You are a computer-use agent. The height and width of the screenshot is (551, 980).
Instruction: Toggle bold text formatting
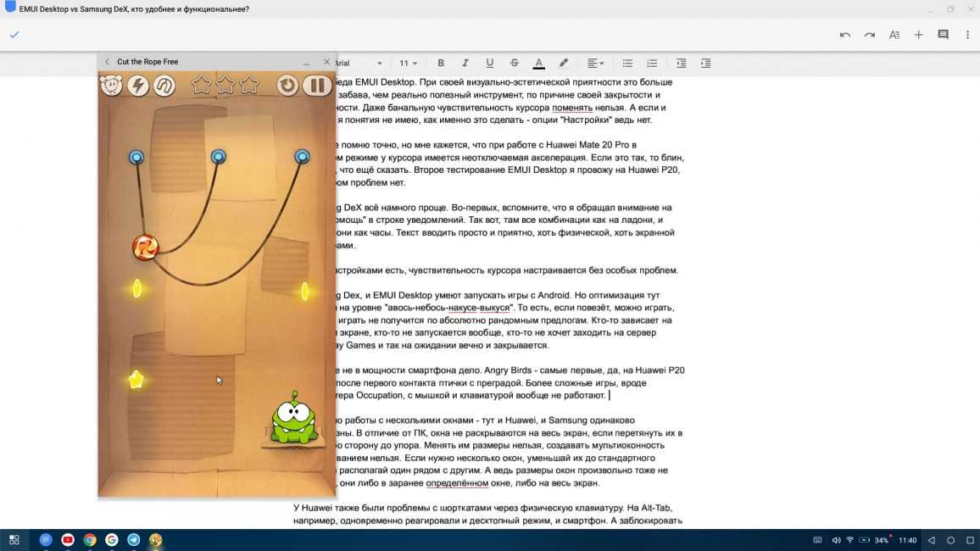(x=441, y=64)
